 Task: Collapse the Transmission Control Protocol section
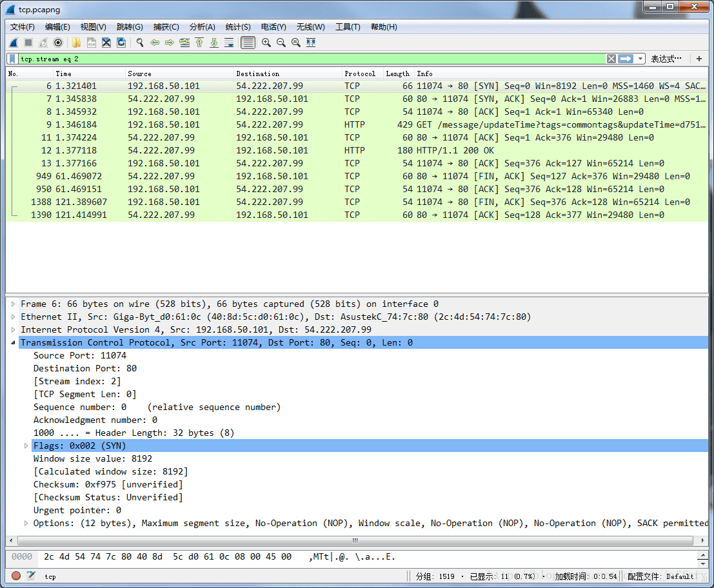point(14,342)
